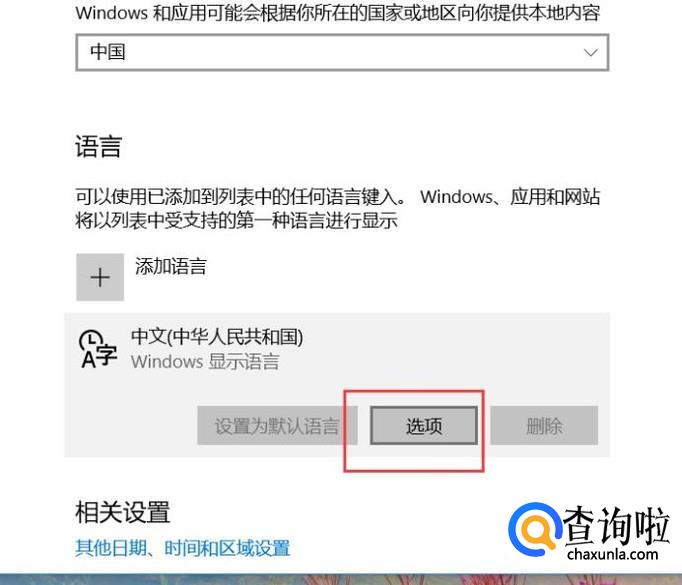Expand the country dropdown chevron arrow
682x585 pixels.
[590, 53]
